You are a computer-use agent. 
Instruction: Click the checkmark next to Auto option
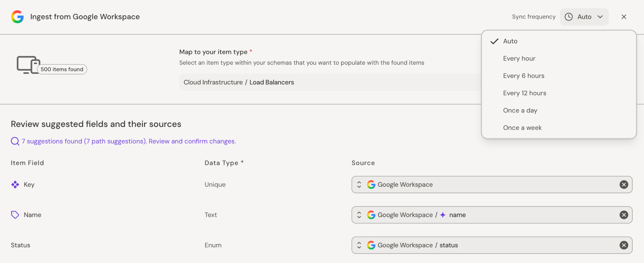[x=495, y=41]
